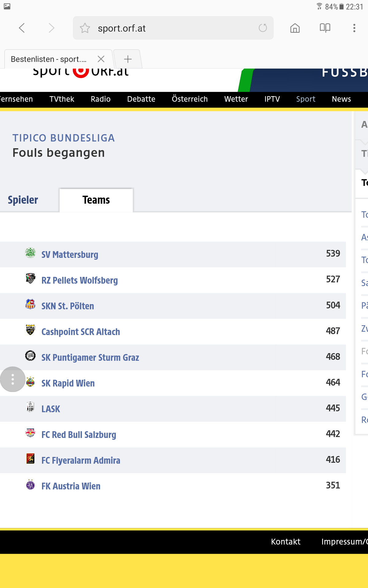This screenshot has height=588, width=368.
Task: Click Kontakt in the footer
Action: pos(286,542)
